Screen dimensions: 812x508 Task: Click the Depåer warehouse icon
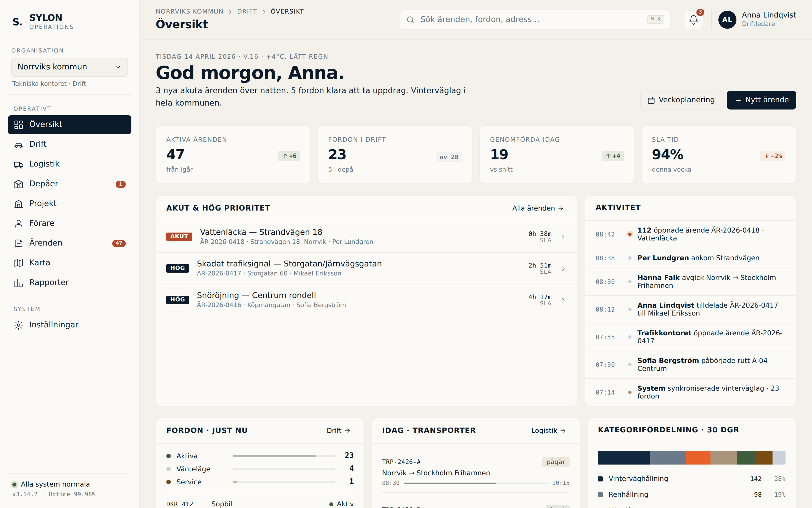[x=18, y=184]
